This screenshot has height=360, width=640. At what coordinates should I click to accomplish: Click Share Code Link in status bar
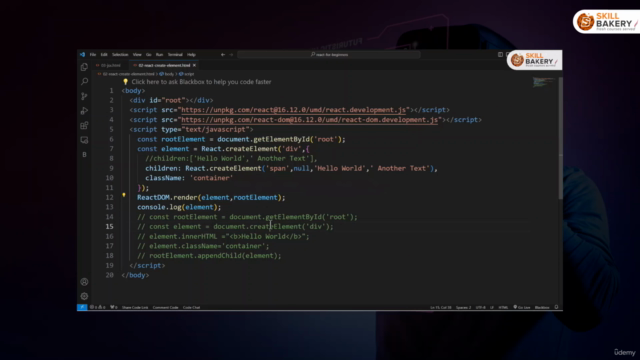point(135,307)
